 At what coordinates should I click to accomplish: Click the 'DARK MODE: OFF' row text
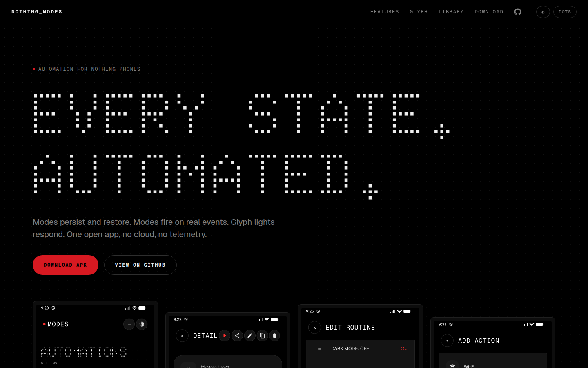pyautogui.click(x=350, y=349)
